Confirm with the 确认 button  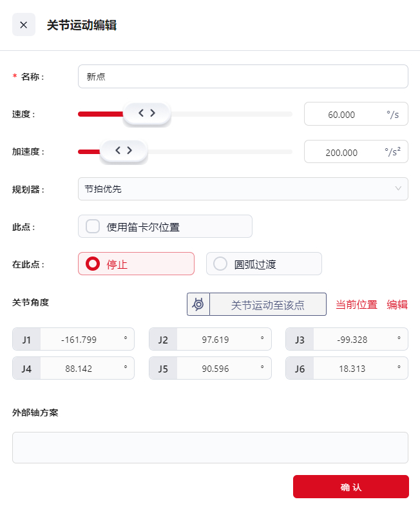(x=350, y=487)
